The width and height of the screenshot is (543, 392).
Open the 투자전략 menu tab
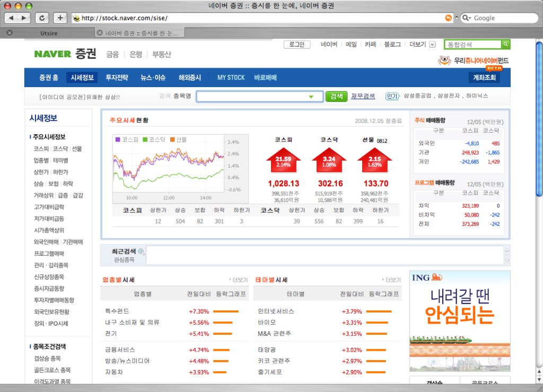(117, 77)
